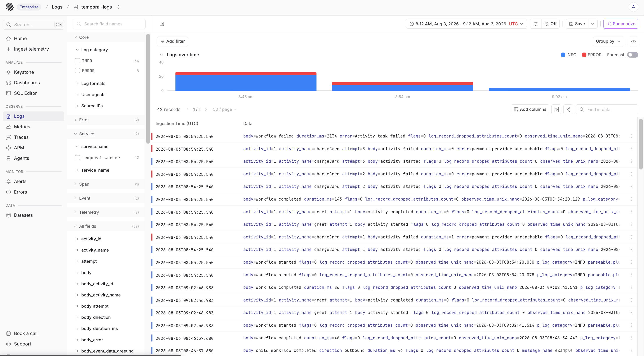Focus the Search field names input
The width and height of the screenshot is (644, 356).
coord(109,24)
